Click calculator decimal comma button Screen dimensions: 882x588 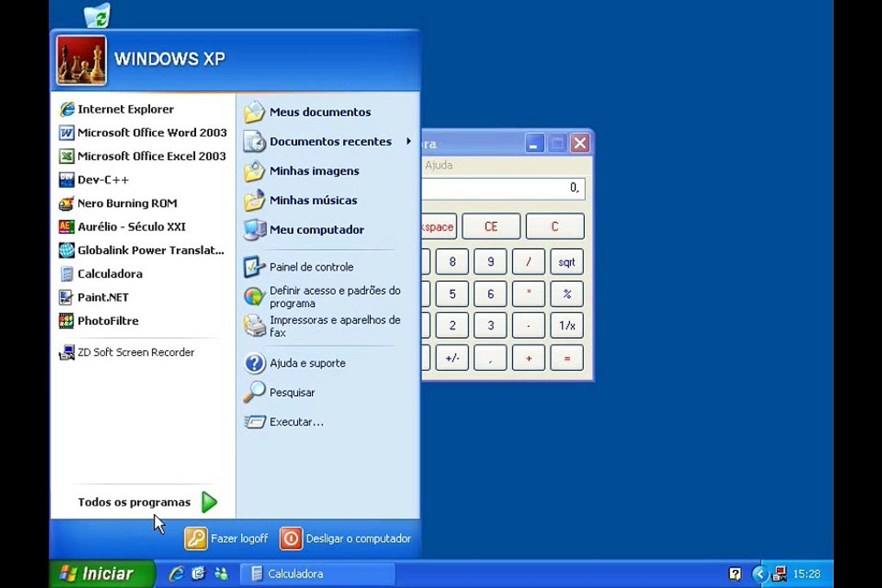point(491,358)
